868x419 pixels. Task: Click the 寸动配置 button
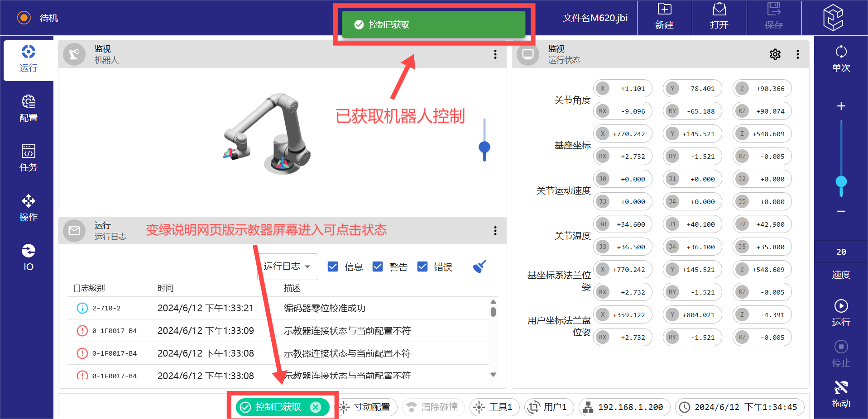(366, 407)
